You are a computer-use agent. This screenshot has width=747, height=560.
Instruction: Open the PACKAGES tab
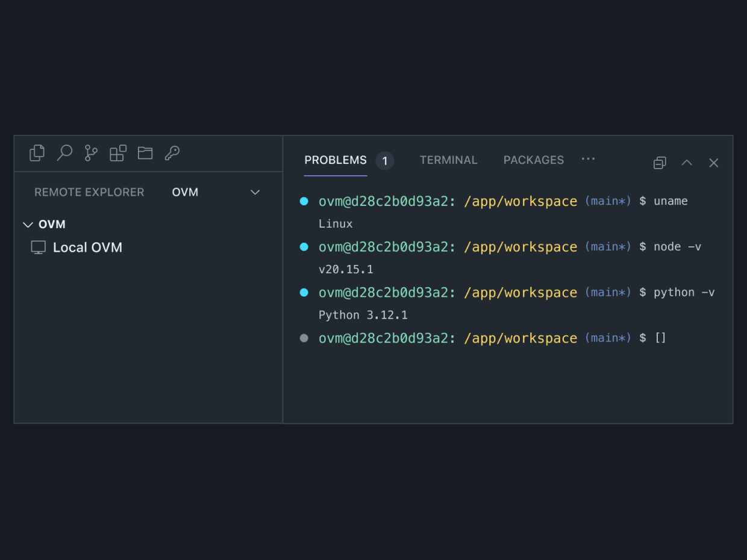tap(534, 160)
